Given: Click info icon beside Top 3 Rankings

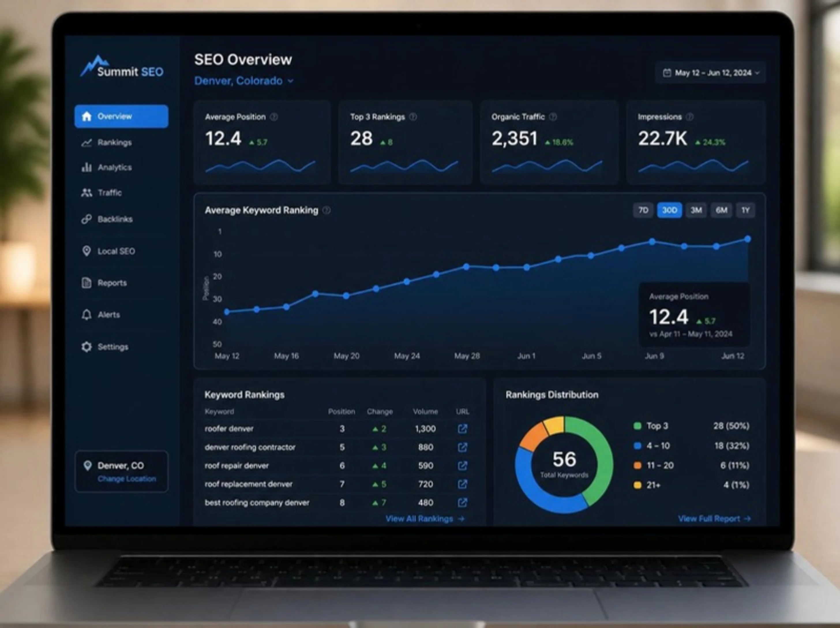Looking at the screenshot, I should 413,117.
